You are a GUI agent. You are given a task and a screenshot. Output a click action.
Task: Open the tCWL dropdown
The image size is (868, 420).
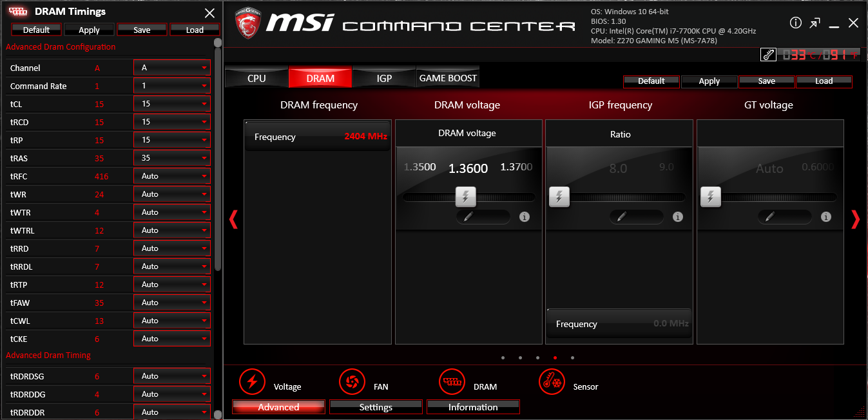(x=172, y=321)
